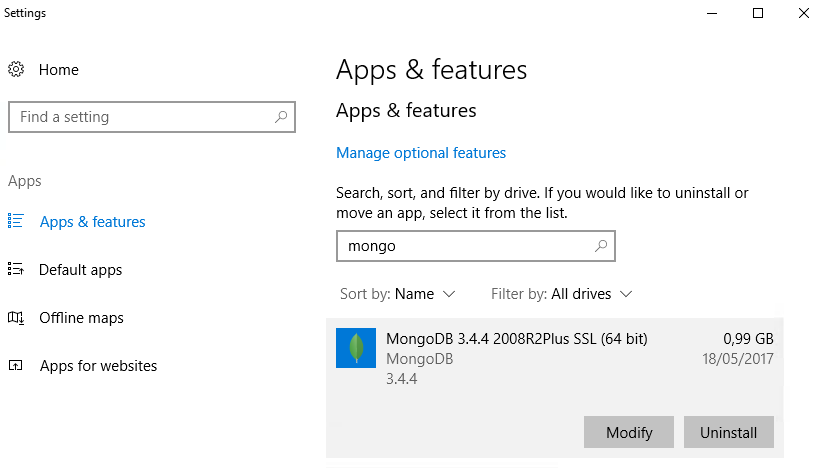
Task: Open Offline maps section
Action: 81,318
